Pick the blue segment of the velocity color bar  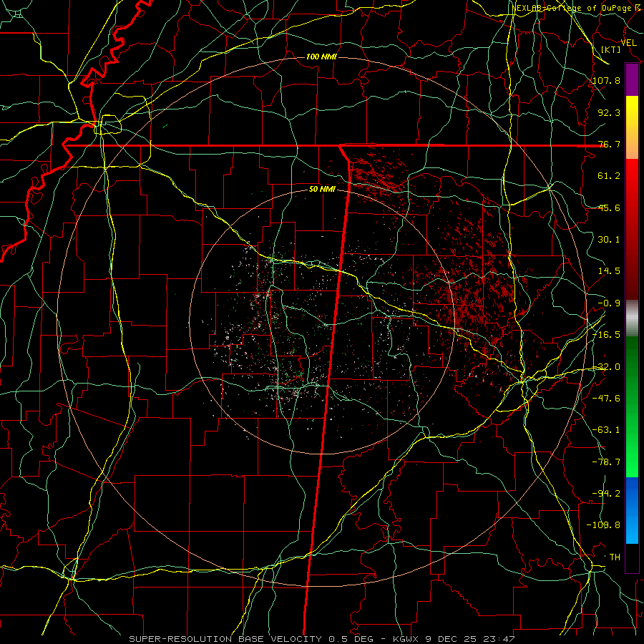point(632,510)
